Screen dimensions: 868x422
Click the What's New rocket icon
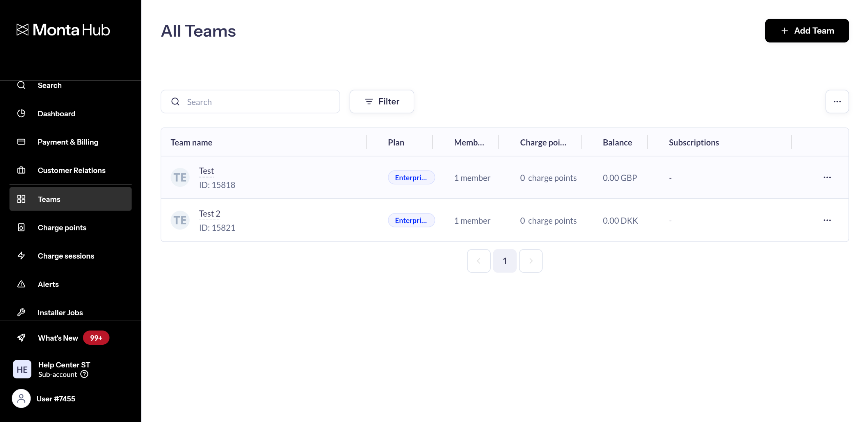pos(21,338)
